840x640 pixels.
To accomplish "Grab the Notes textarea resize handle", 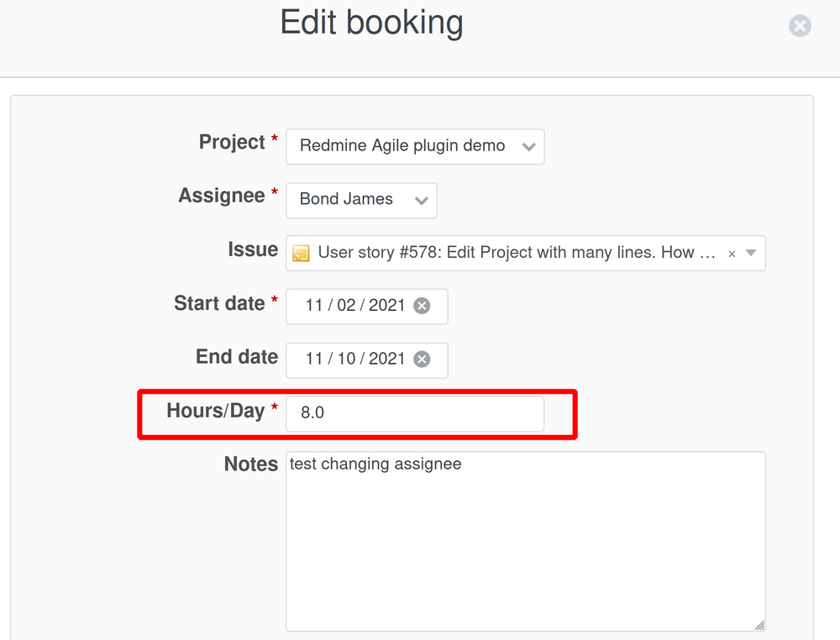I will pyautogui.click(x=759, y=625).
